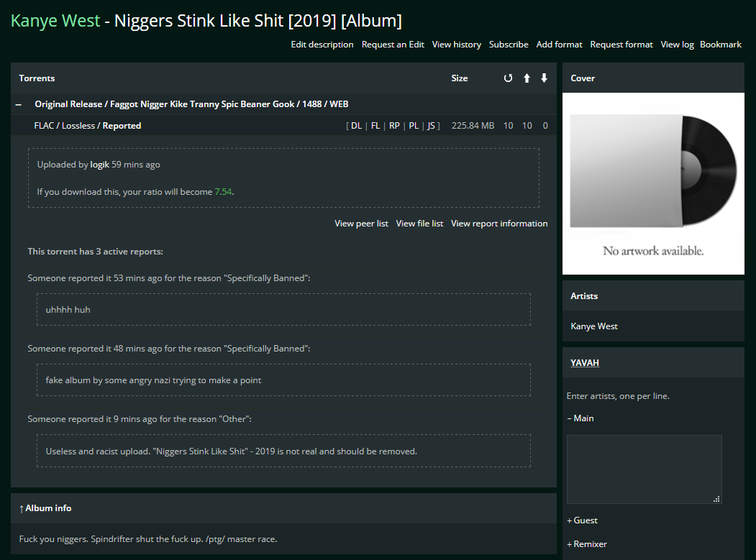Viewport: 756px width, 560px height.
Task: Open the Kanye West artist link in the title
Action: click(x=55, y=21)
